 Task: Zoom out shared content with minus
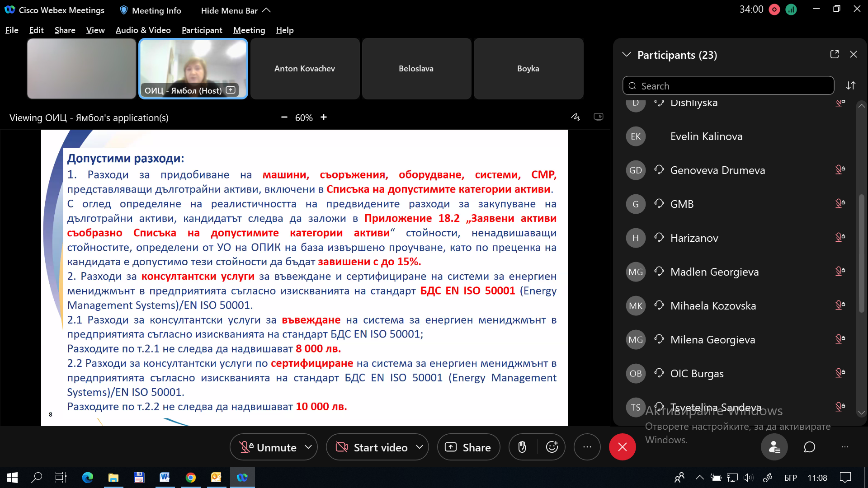[284, 117]
